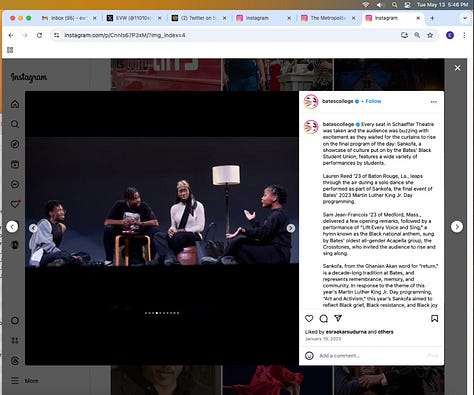Open the Chrome apps grid shortcut
This screenshot has height=395, width=474.
pos(10,50)
